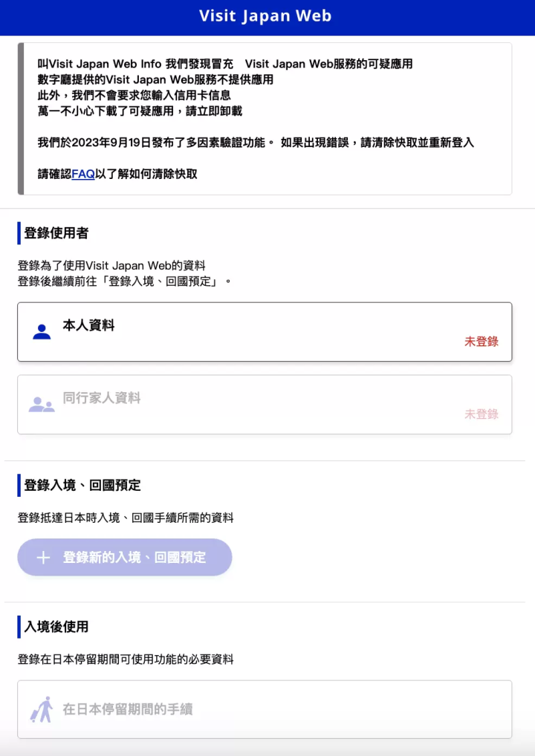Click the 登錄在日本停留期間 description text

(126, 659)
